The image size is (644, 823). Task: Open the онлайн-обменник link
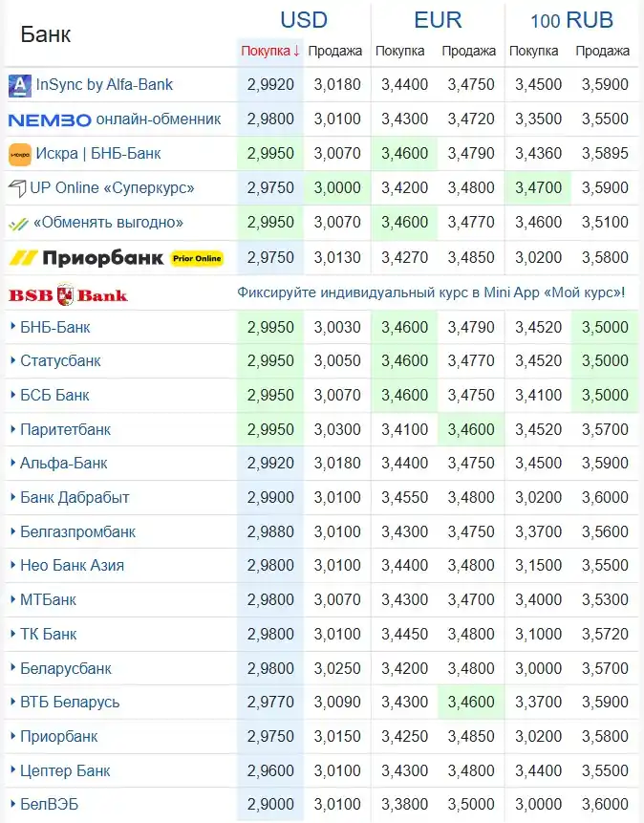[x=159, y=119]
